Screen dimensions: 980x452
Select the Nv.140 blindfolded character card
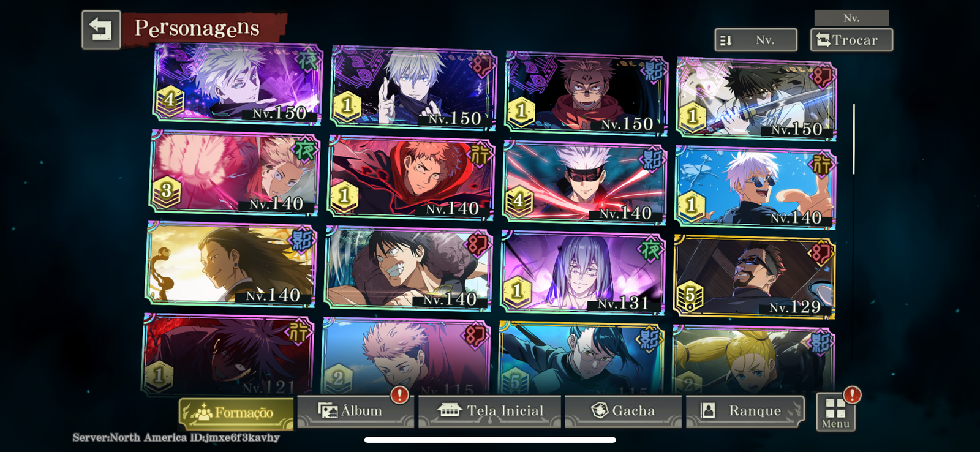(x=584, y=181)
